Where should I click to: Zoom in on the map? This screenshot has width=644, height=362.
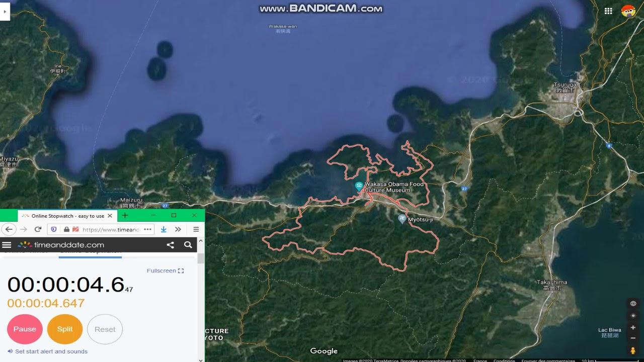click(x=633, y=328)
